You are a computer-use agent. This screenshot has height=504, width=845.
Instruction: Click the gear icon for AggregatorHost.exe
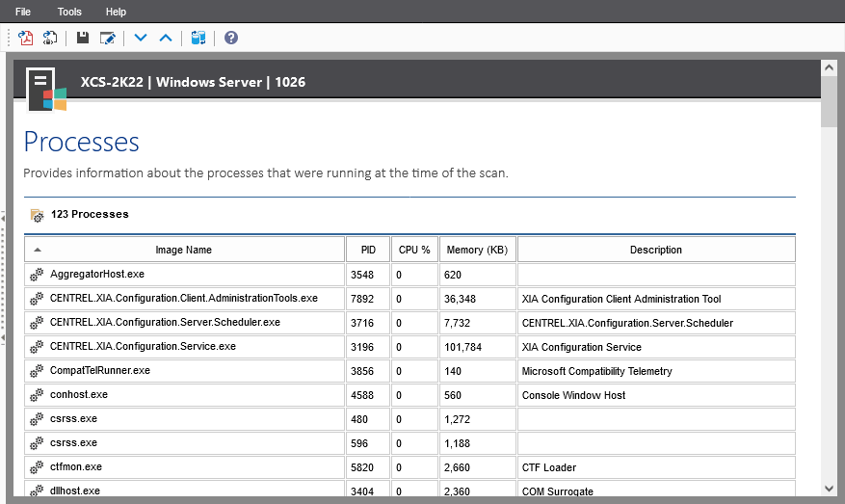[x=37, y=275]
